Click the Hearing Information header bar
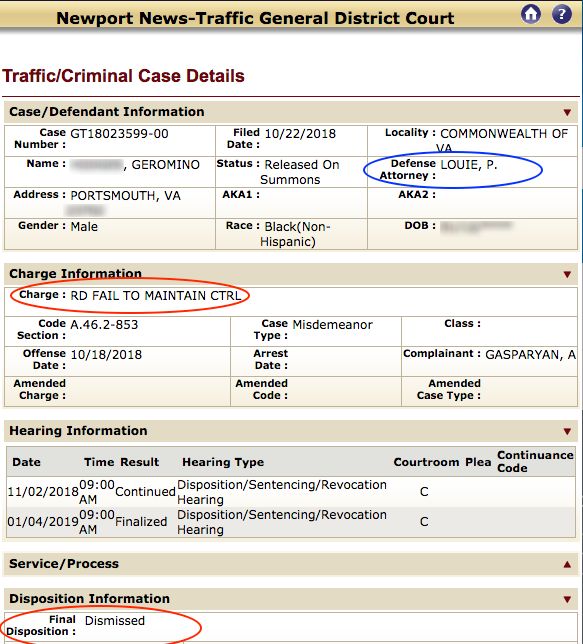 coord(291,431)
